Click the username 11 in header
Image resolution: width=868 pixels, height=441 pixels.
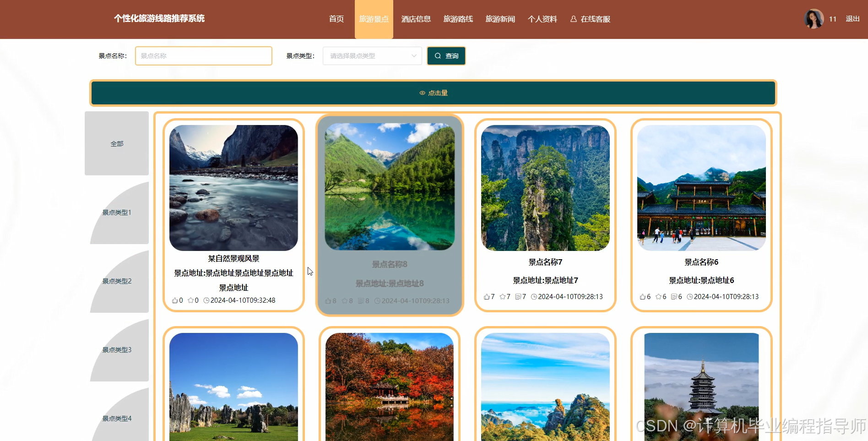833,19
